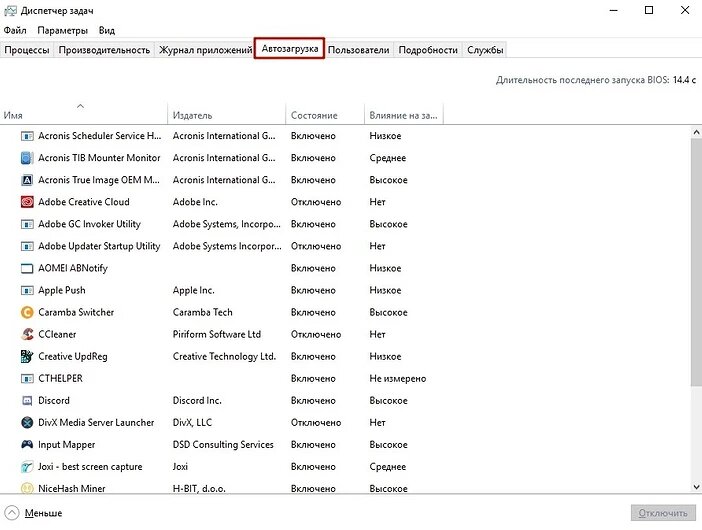This screenshot has width=702, height=530.
Task: Select the Input Mapper row name
Action: (x=67, y=445)
